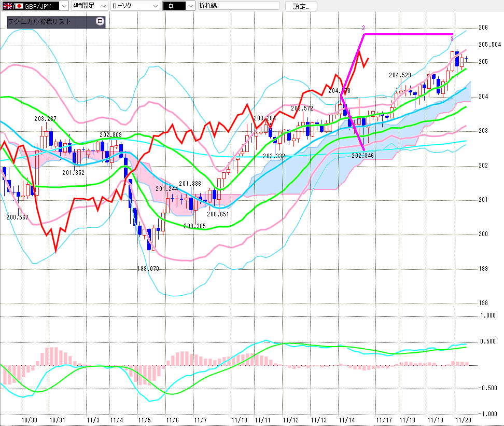Click the 203.267 high price annotation

click(46, 118)
